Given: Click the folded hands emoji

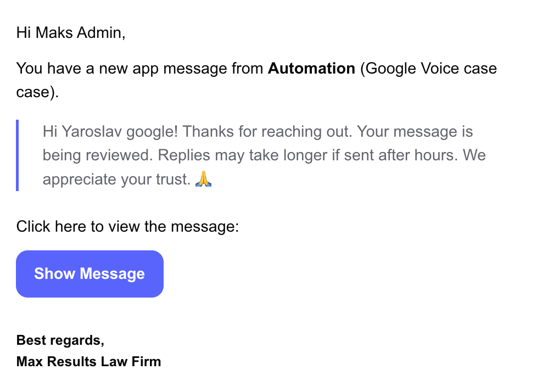Looking at the screenshot, I should [204, 178].
